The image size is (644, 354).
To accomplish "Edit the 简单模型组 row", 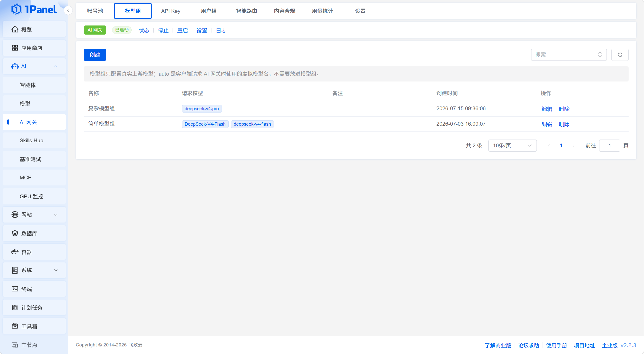I will point(547,124).
